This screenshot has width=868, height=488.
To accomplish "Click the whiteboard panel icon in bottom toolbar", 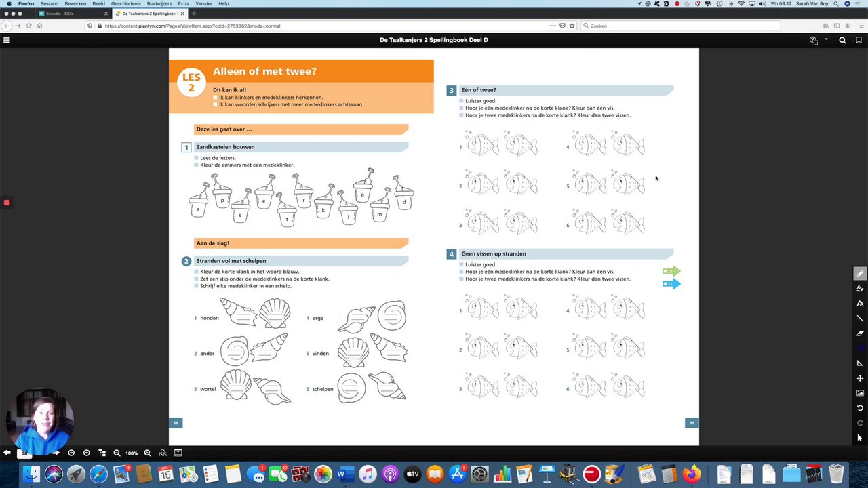I will (178, 453).
